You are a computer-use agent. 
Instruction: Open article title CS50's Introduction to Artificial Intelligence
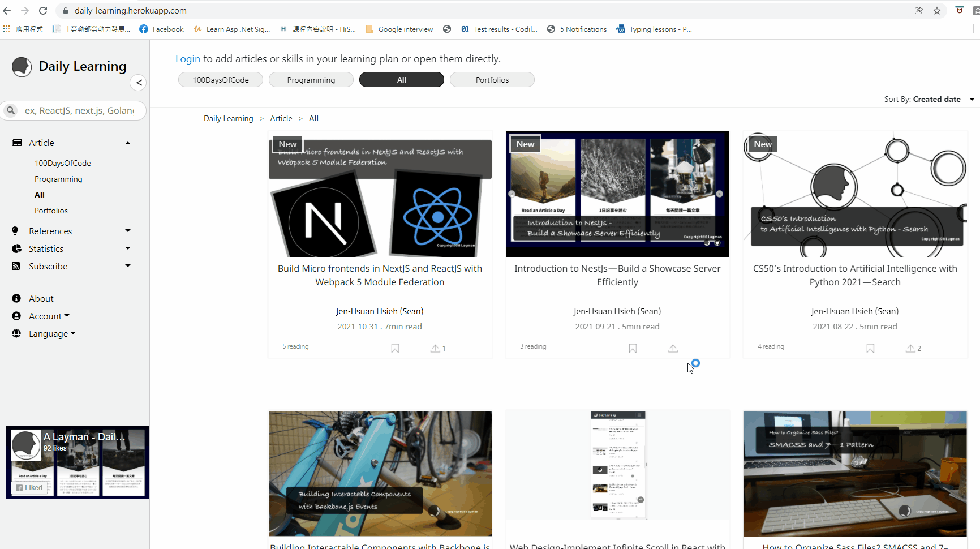pos(855,275)
